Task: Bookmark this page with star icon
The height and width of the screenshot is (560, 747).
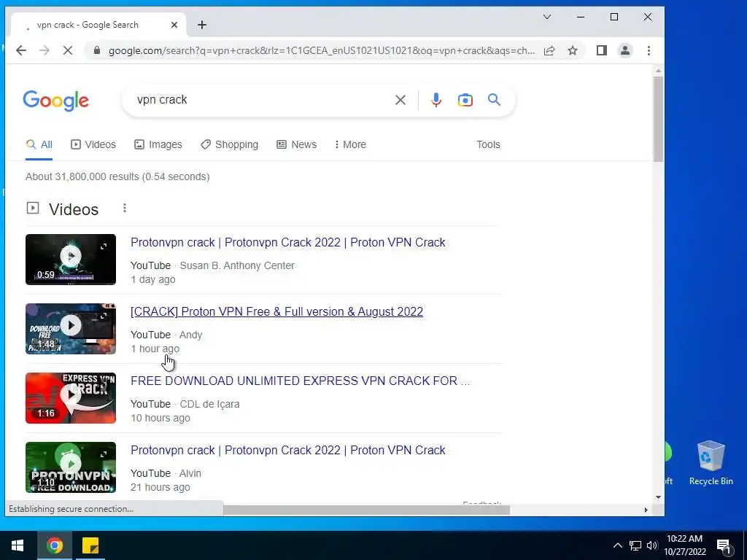Action: 573,50
